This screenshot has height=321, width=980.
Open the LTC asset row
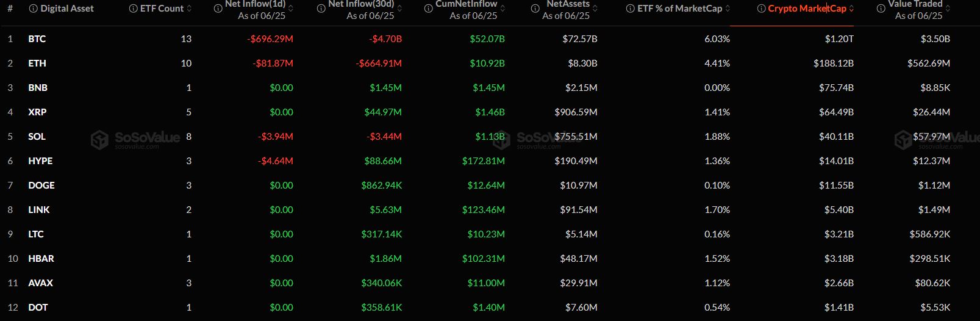(490, 234)
